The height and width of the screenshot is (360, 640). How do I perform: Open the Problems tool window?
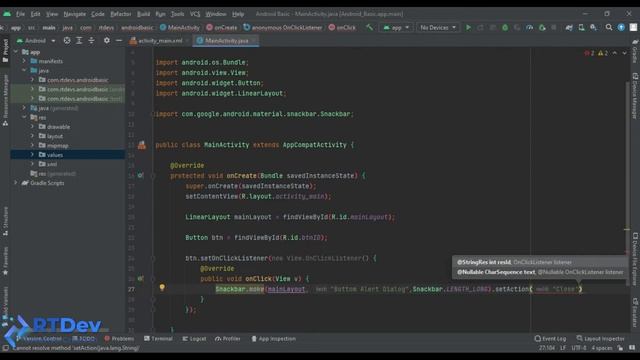click(119, 339)
